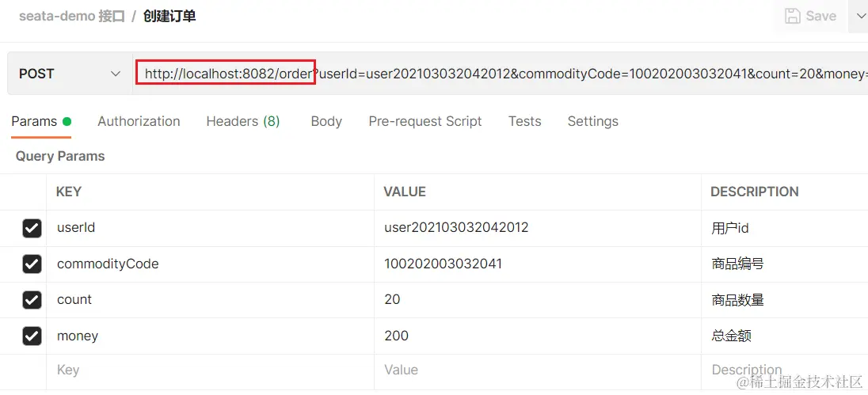Screen dimensions: 868x395
Task: Click the value 200 for money
Action: click(x=396, y=336)
